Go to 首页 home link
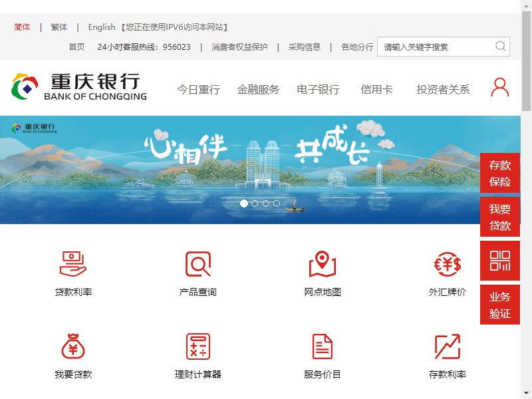 coord(76,47)
